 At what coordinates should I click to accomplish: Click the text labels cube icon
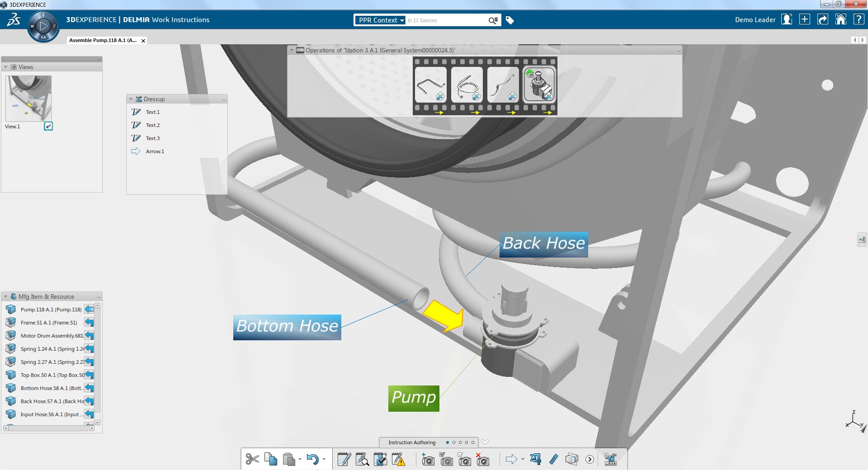[610, 460]
